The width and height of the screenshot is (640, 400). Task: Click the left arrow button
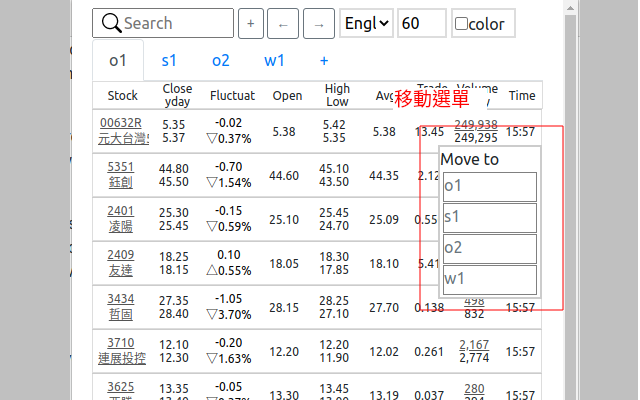283,24
